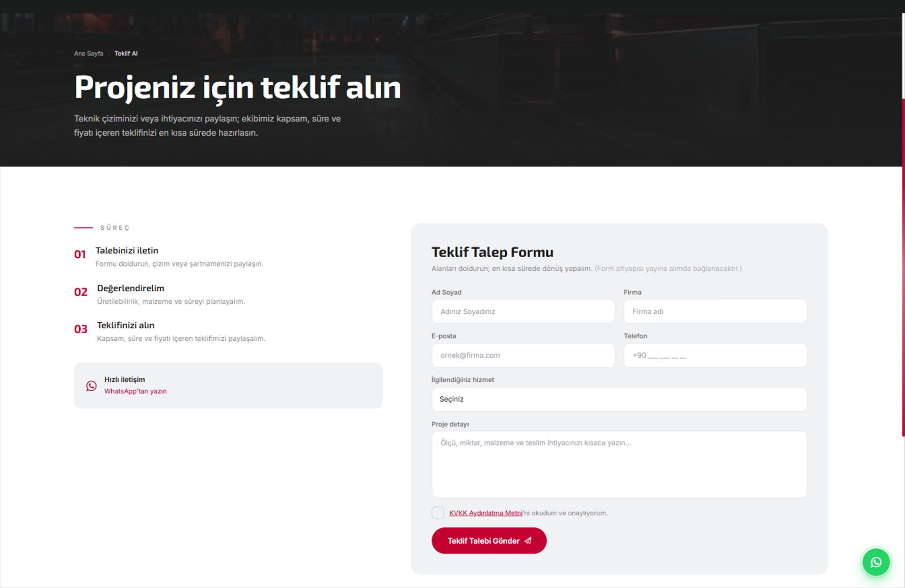The image size is (905, 588).
Task: Click the Telefon input field
Action: pyautogui.click(x=715, y=355)
